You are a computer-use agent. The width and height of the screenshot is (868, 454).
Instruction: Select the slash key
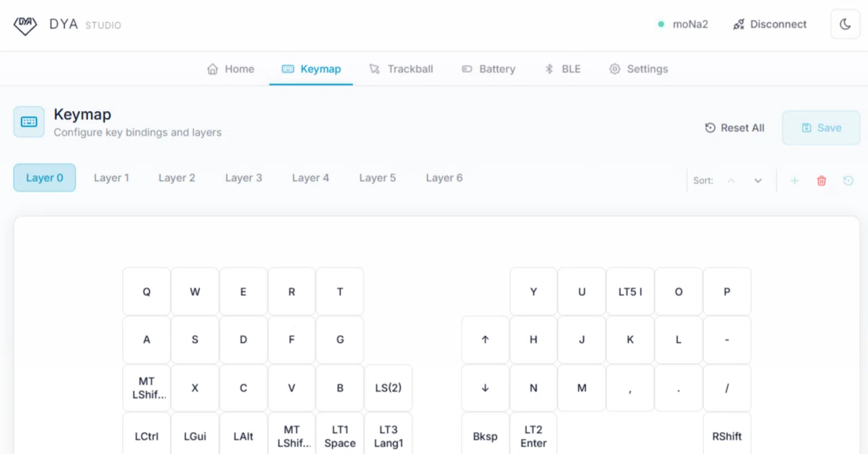[x=727, y=388]
